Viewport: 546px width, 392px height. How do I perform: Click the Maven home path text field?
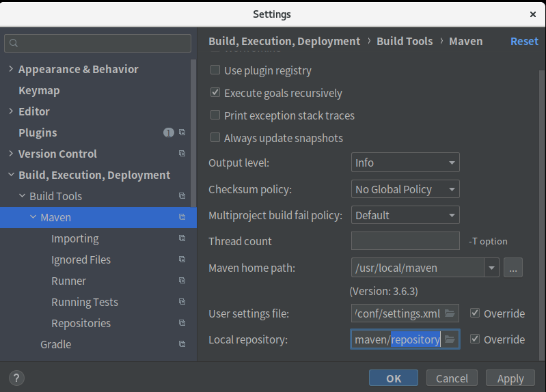tap(418, 268)
